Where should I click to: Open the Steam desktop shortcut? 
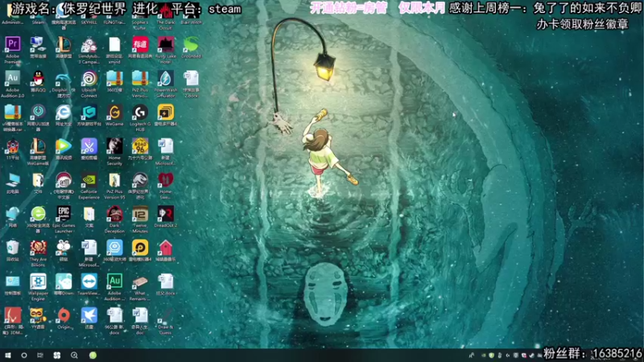click(x=38, y=12)
